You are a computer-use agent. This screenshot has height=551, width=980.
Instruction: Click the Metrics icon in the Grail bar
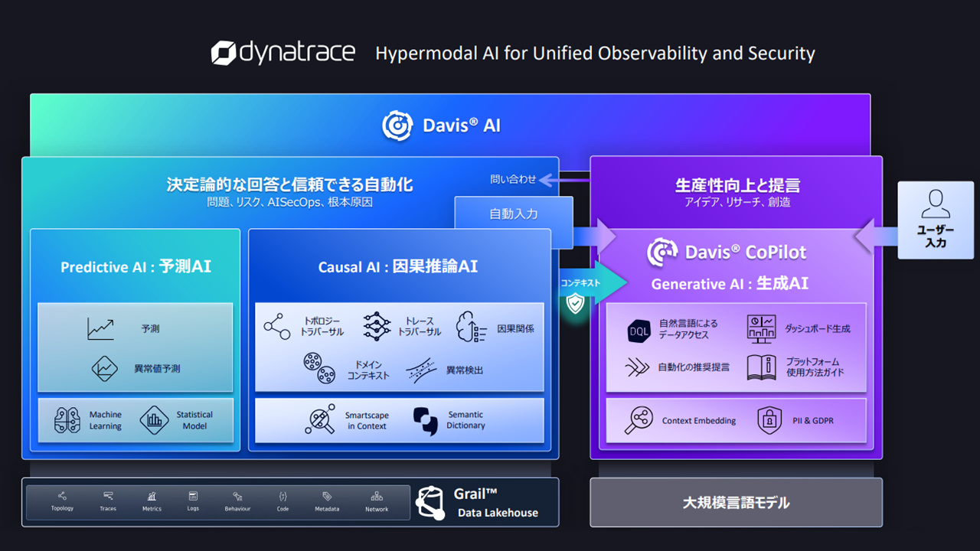(152, 496)
